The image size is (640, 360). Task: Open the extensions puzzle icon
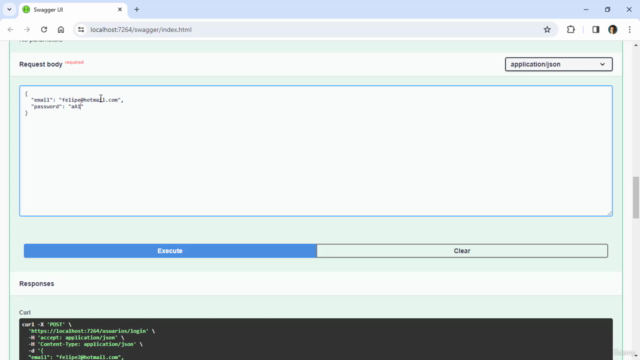click(x=571, y=29)
